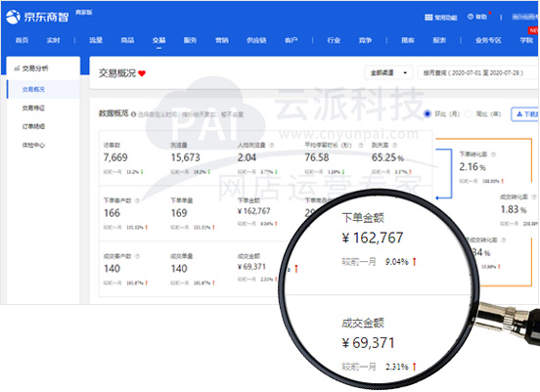The height and width of the screenshot is (392, 540).
Task: Click the red heart favorite icon beside 交易概况
Action: (x=142, y=73)
